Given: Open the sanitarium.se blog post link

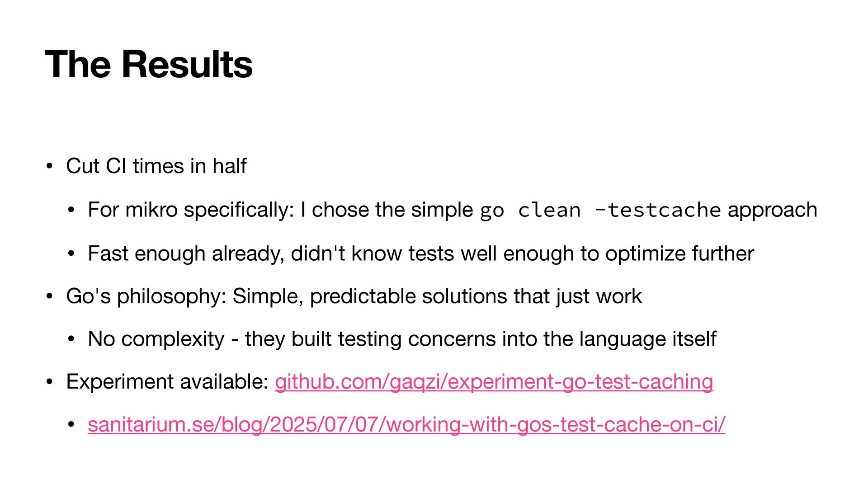Looking at the screenshot, I should [406, 425].
